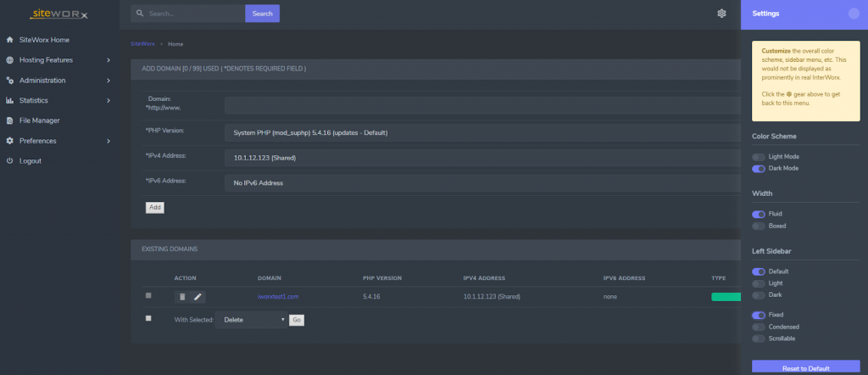The image size is (868, 375).
Task: Close the Settings panel round button
Action: click(x=854, y=14)
